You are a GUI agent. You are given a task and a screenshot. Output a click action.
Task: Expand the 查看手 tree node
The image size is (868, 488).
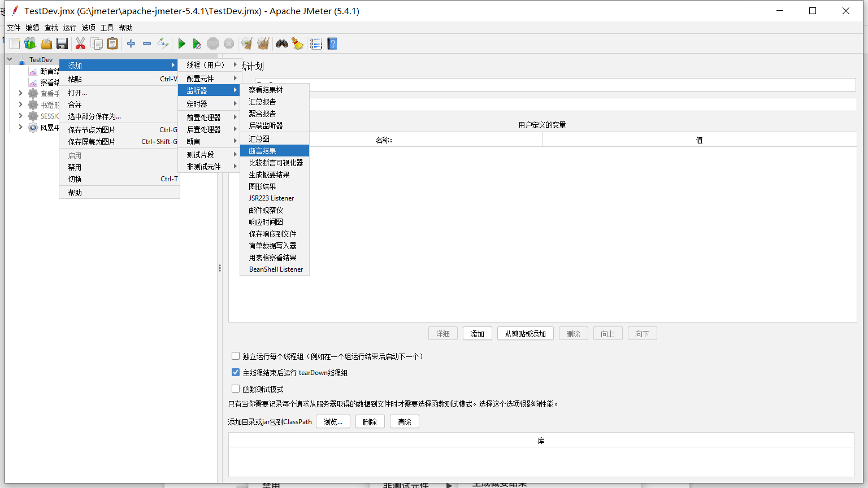click(21, 93)
